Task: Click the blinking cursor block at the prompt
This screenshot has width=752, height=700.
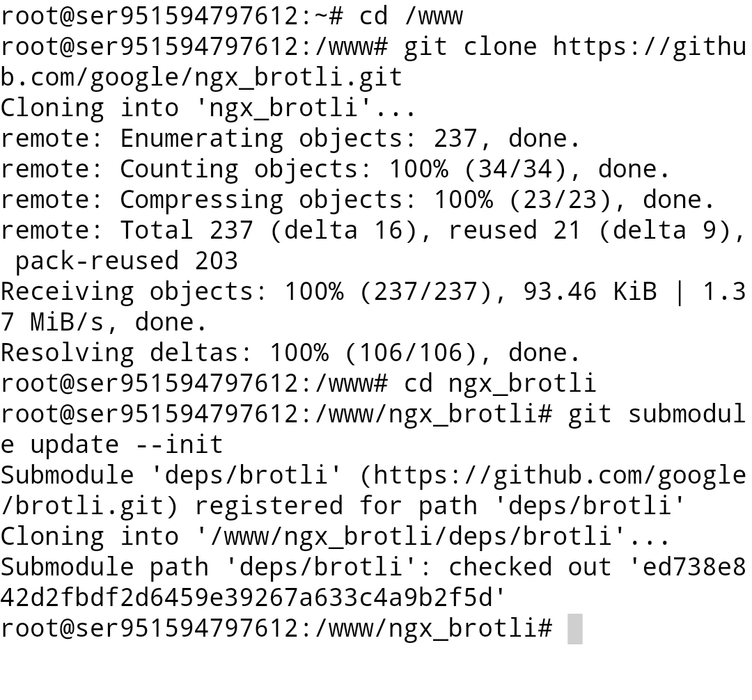Action: (574, 629)
